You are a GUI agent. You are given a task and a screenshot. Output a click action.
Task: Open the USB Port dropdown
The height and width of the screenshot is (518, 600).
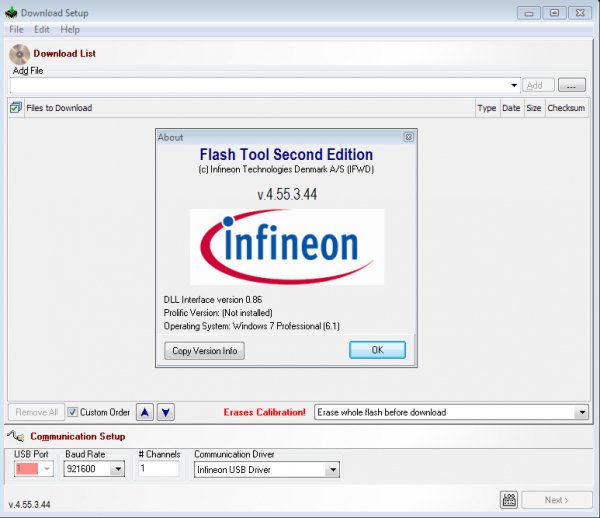click(47, 469)
